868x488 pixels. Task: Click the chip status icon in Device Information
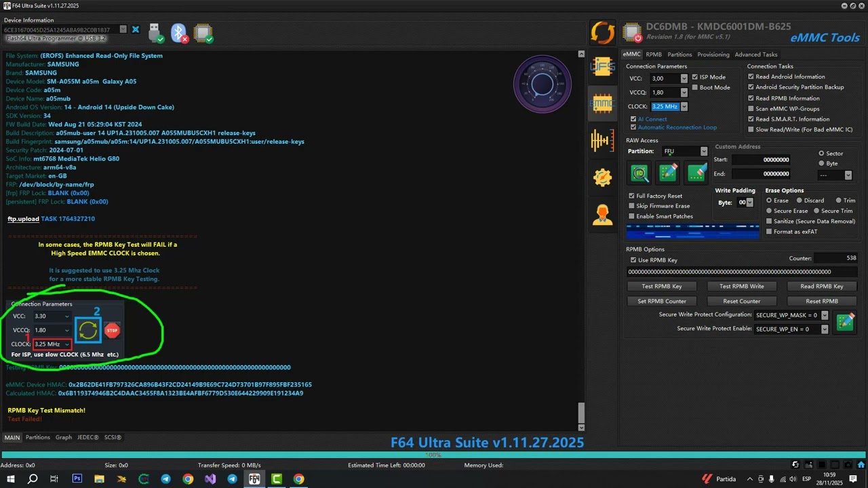(x=203, y=33)
